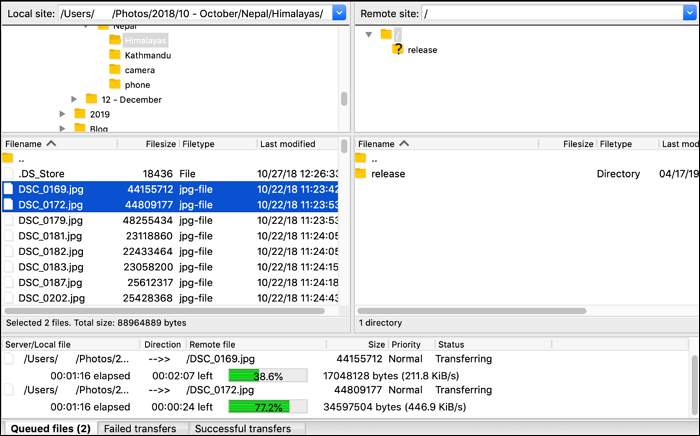
Task: Click the Local site path field
Action: [x=195, y=13]
